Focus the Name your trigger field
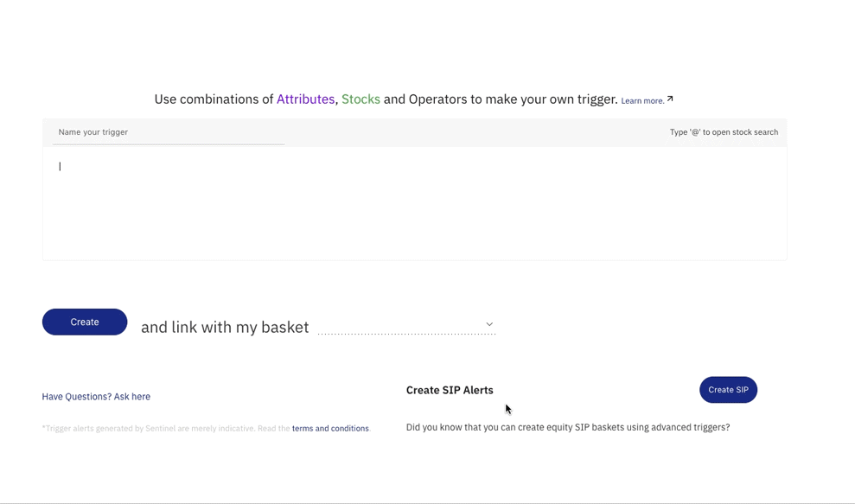This screenshot has width=855, height=504. (x=169, y=132)
